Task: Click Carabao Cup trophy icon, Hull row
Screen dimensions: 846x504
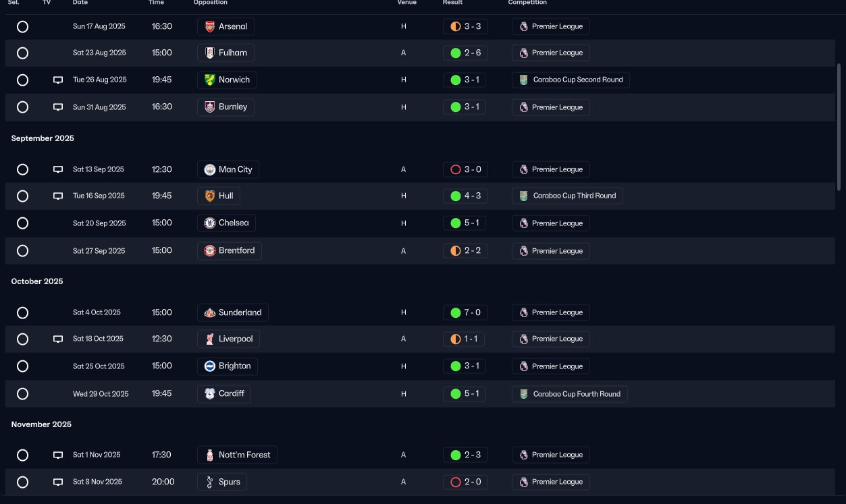Action: coord(523,196)
